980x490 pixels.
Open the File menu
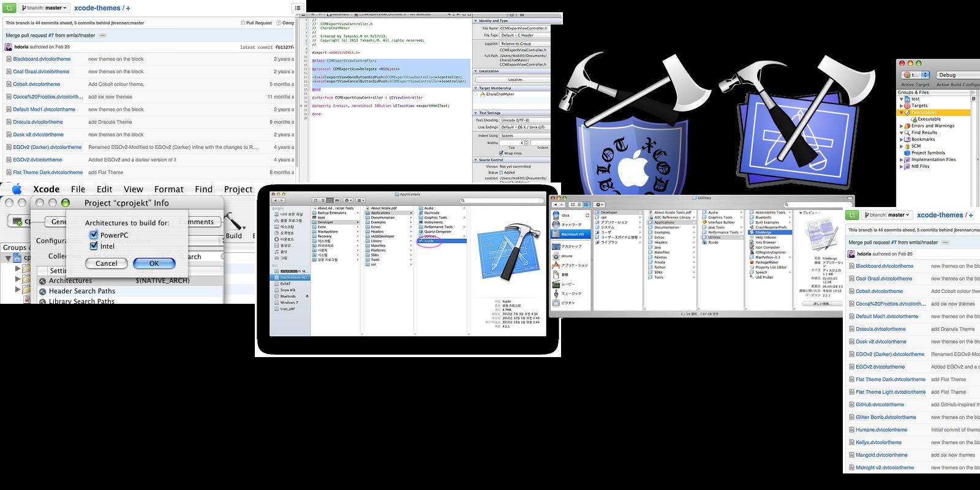coord(78,189)
